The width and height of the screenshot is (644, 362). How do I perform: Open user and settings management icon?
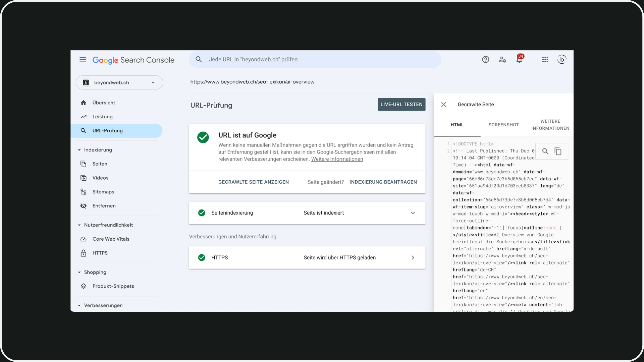click(502, 60)
